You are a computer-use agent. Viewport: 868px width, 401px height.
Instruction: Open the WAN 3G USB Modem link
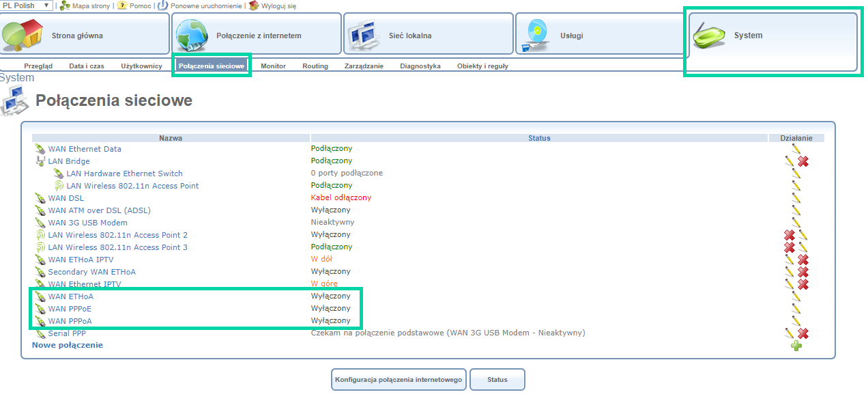(88, 223)
